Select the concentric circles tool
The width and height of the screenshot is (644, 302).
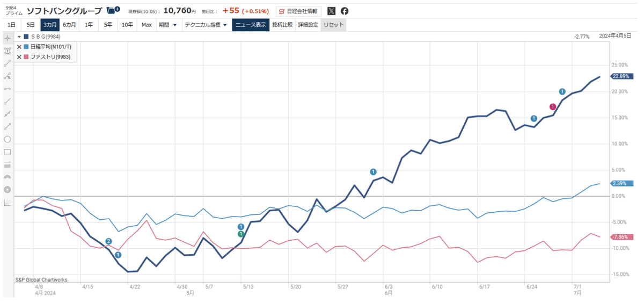point(8,190)
